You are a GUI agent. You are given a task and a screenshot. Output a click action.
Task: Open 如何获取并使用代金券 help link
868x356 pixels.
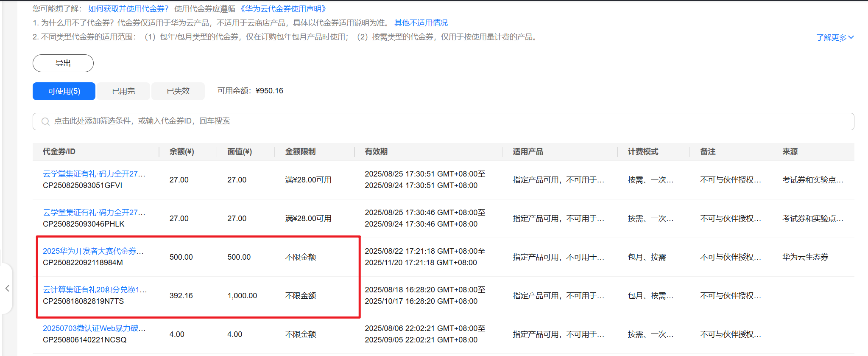pos(128,9)
